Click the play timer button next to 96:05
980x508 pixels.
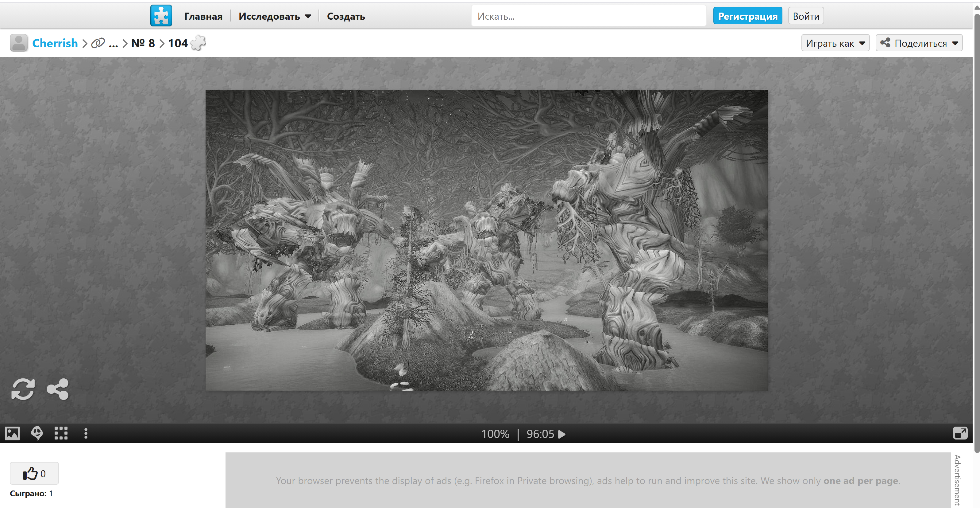click(x=561, y=434)
